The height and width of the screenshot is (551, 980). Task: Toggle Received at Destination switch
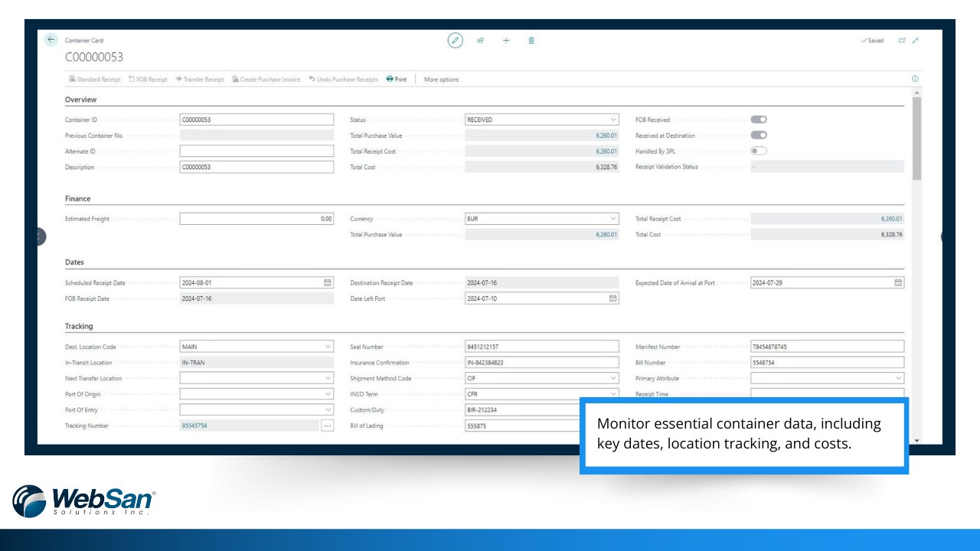(x=759, y=135)
